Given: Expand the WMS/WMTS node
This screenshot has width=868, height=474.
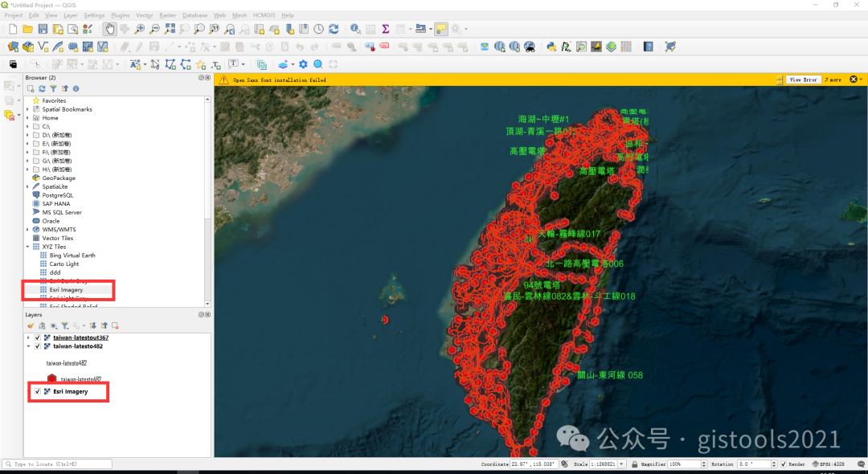Looking at the screenshot, I should click(27, 230).
